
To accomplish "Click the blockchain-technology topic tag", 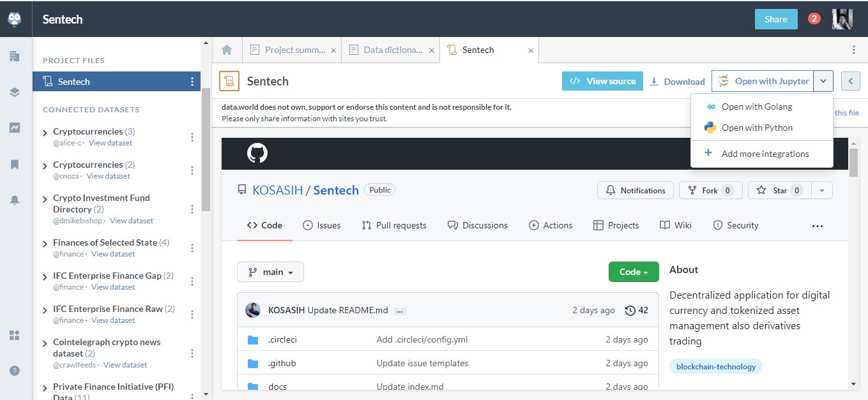I will [x=716, y=367].
